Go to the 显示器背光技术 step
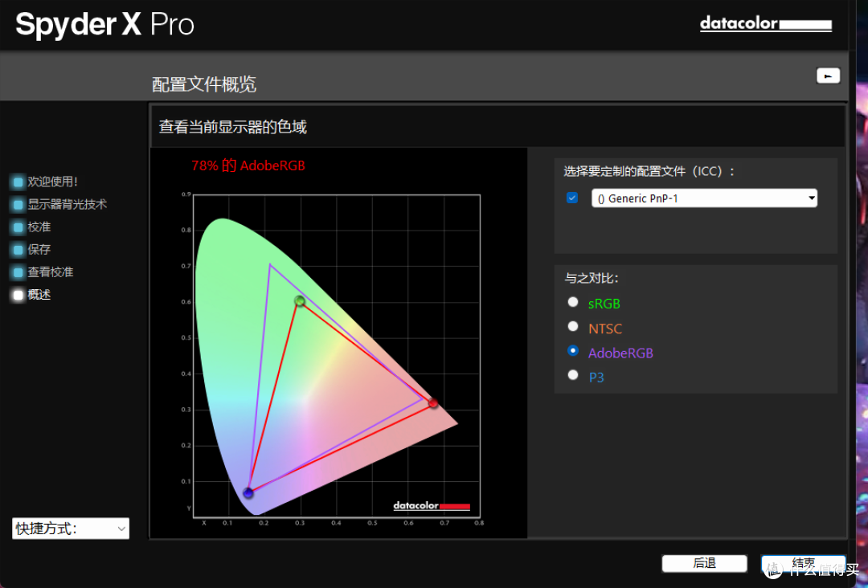This screenshot has height=588, width=868. [67, 204]
